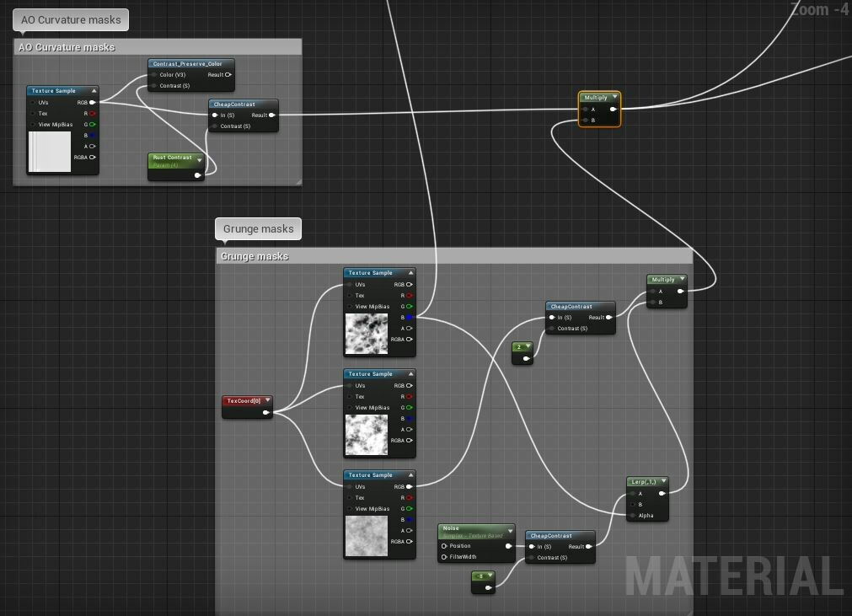The height and width of the screenshot is (616, 852).
Task: Click the A input pin of the selected Multiply
Action: 585,110
